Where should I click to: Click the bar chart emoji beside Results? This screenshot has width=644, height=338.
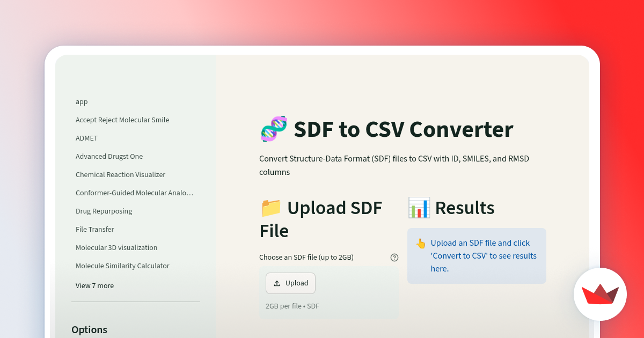(x=419, y=208)
